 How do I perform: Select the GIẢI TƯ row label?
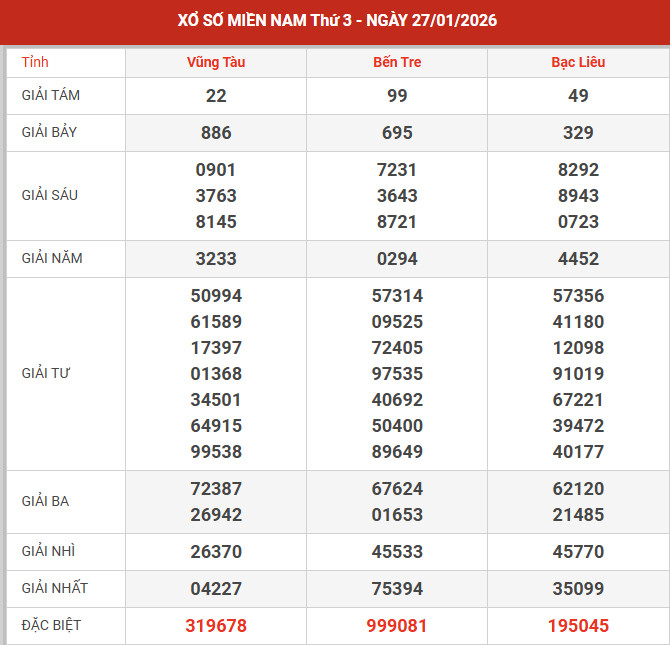pyautogui.click(x=46, y=373)
